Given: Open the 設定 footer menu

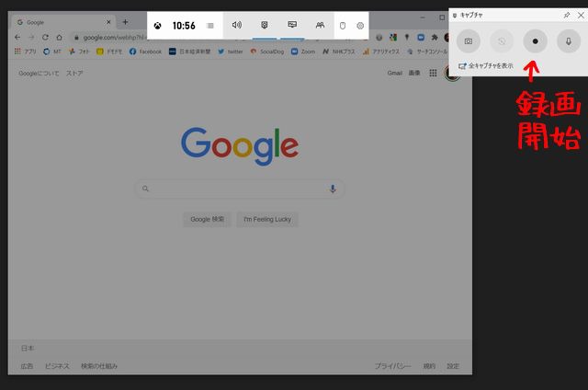Looking at the screenshot, I should tap(453, 366).
